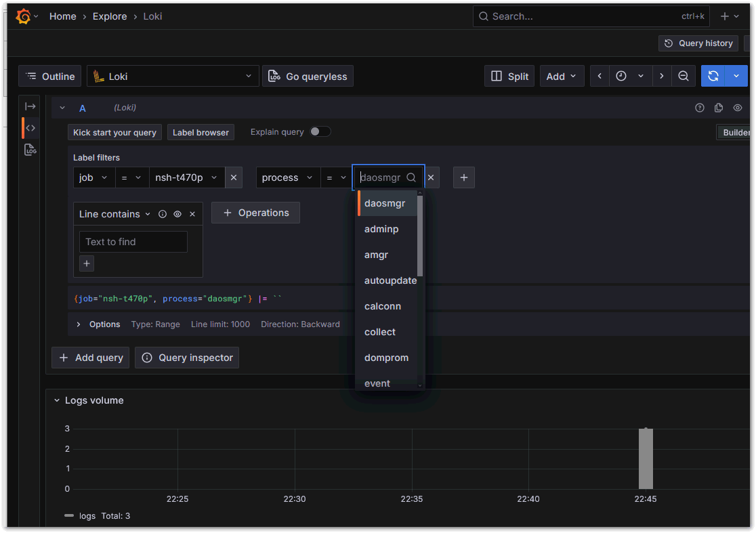The image size is (756, 533).
Task: Expand the Options row showing Line limit
Action: (98, 324)
